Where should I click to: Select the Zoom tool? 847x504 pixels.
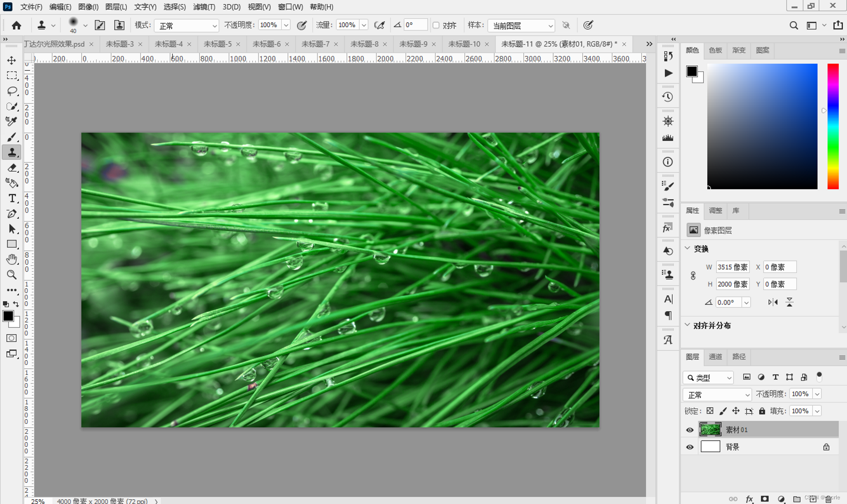pyautogui.click(x=12, y=274)
